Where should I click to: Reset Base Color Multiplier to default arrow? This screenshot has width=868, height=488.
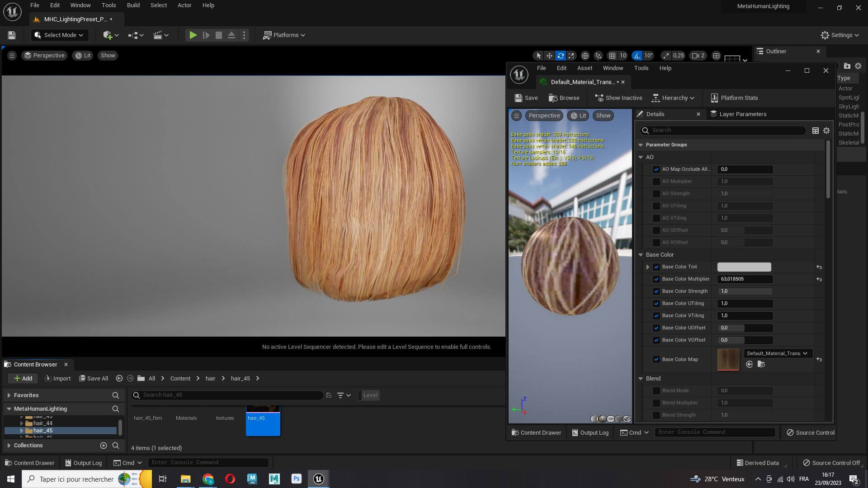click(x=819, y=279)
